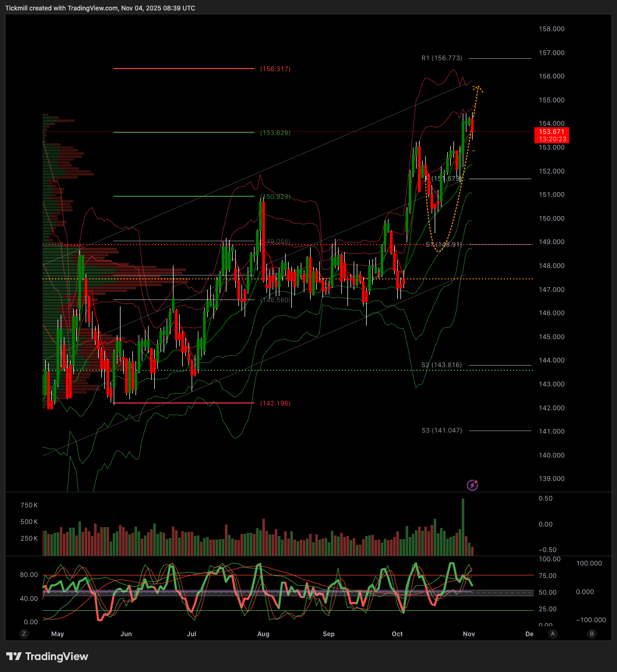Image resolution: width=617 pixels, height=672 pixels.
Task: Select the S2 (143.816) pivot label
Action: pos(441,365)
